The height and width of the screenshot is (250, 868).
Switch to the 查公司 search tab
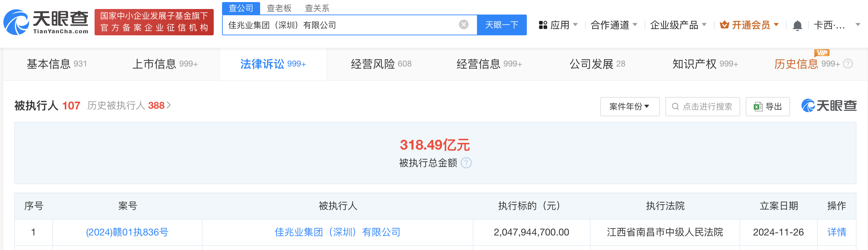click(x=241, y=8)
